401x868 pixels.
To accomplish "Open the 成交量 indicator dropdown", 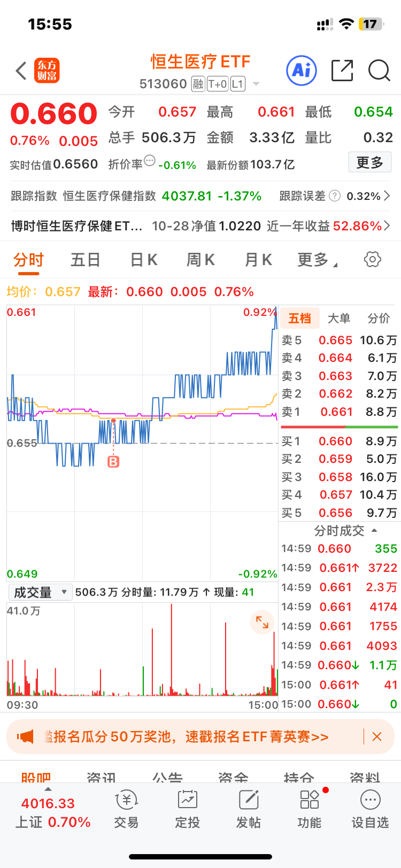I will pyautogui.click(x=40, y=592).
